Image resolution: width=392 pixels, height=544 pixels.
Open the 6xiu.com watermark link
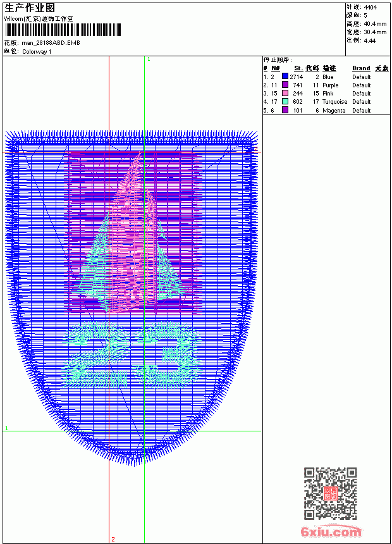pyautogui.click(x=331, y=531)
